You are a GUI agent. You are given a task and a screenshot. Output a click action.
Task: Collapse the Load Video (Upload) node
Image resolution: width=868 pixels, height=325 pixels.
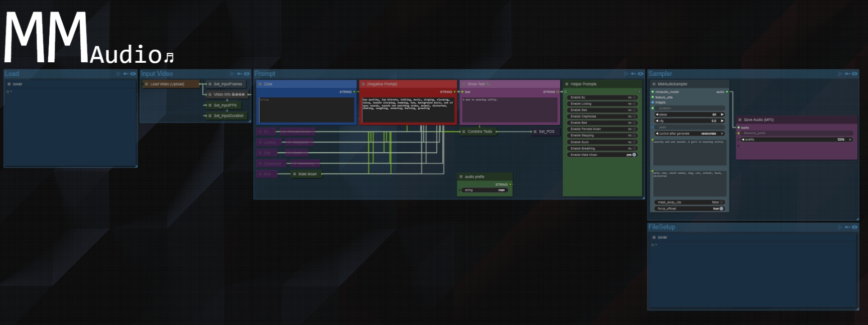click(x=147, y=84)
